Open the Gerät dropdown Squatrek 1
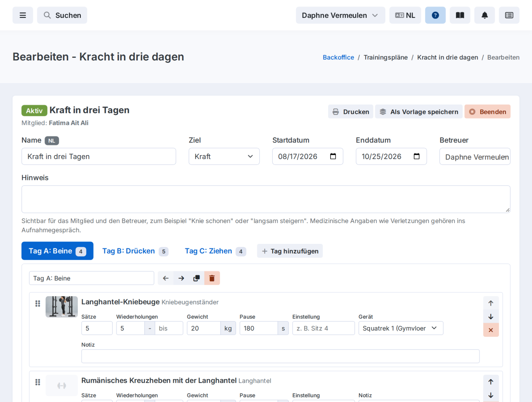Screen dimensions: 532x402 (401, 328)
